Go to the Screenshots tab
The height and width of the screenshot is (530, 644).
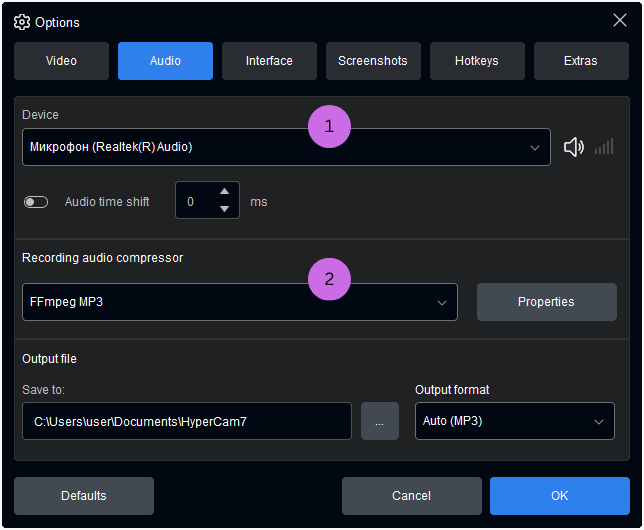[373, 61]
